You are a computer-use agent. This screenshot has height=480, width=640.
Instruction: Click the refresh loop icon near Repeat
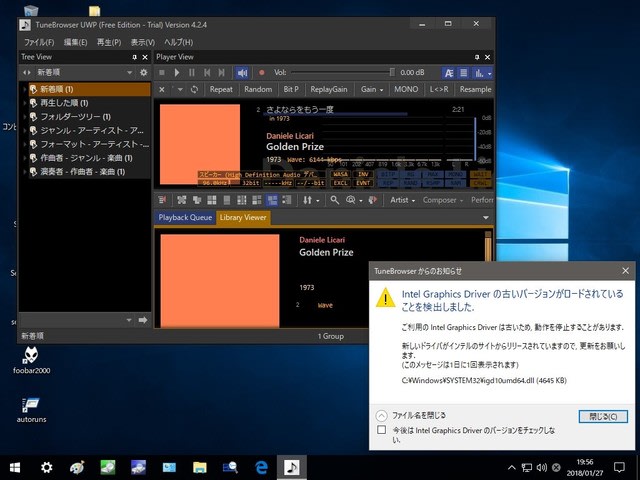pyautogui.click(x=194, y=89)
